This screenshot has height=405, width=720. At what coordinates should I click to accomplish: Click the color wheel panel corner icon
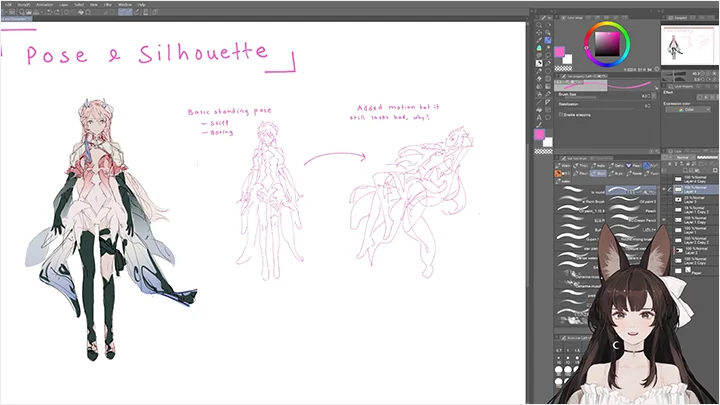click(x=657, y=69)
